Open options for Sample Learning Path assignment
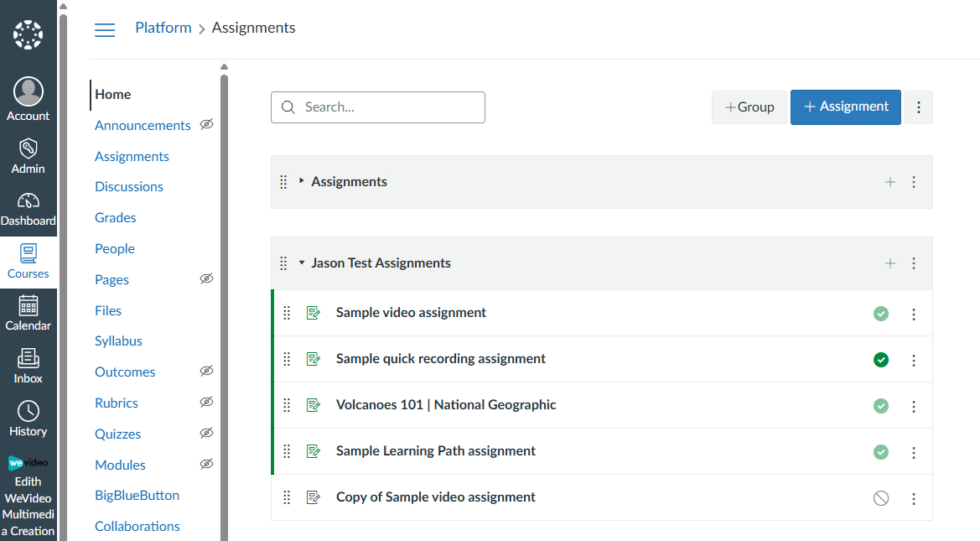 (x=914, y=452)
